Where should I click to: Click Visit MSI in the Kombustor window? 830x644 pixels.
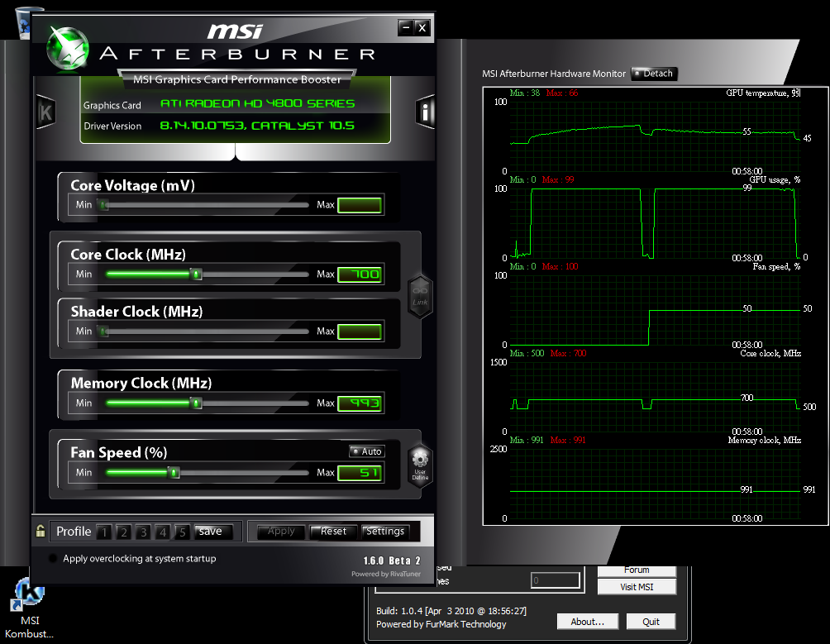pos(637,587)
